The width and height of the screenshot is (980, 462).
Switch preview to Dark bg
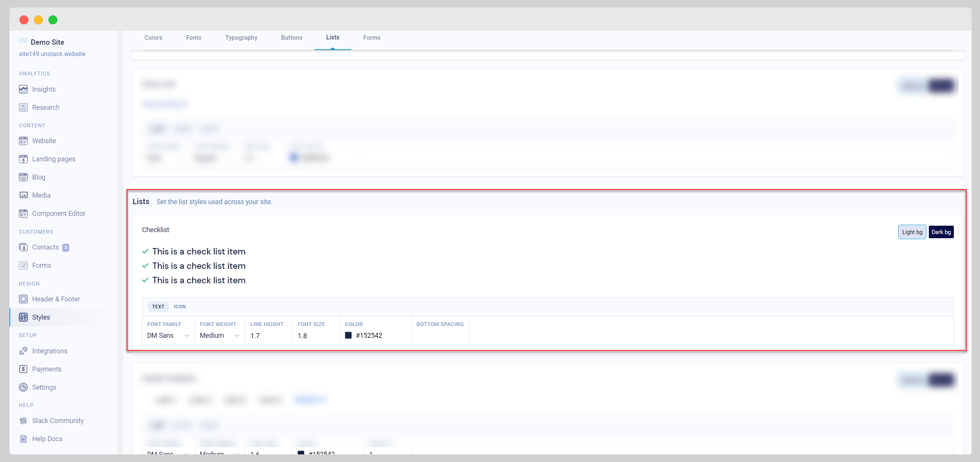coord(941,232)
